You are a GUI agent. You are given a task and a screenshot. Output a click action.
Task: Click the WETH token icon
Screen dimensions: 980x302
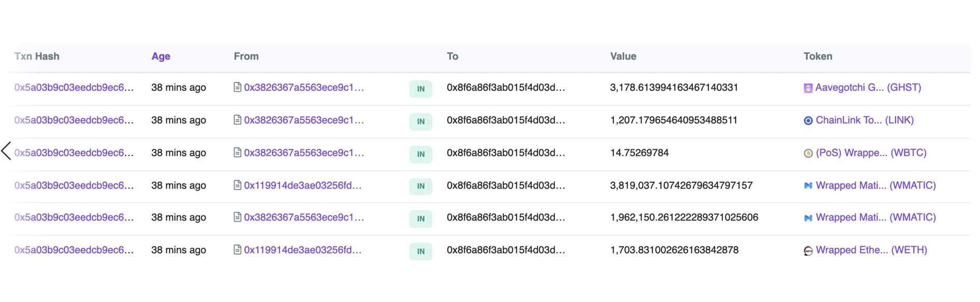(808, 251)
